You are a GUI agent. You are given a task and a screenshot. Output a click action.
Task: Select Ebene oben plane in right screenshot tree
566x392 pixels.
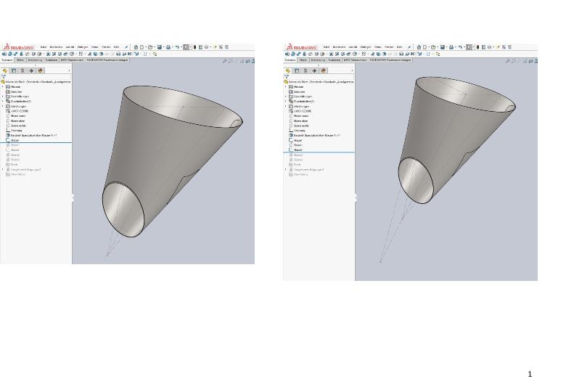click(x=298, y=121)
